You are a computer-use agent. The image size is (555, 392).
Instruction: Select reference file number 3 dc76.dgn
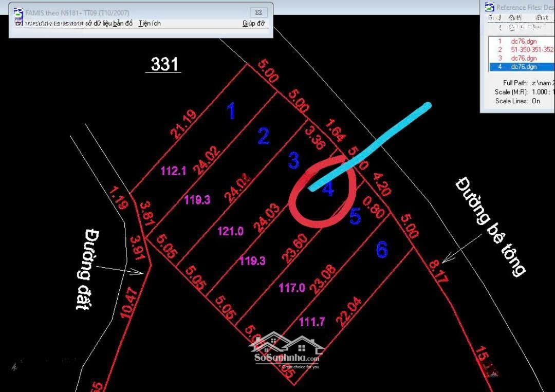pos(523,59)
